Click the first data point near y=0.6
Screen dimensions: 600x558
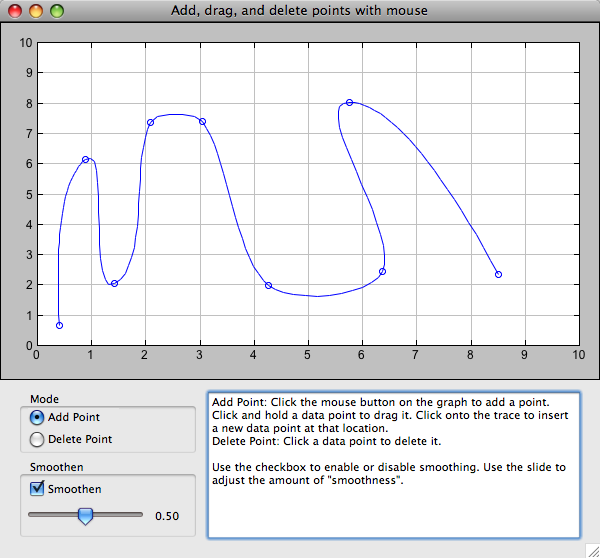(60, 325)
